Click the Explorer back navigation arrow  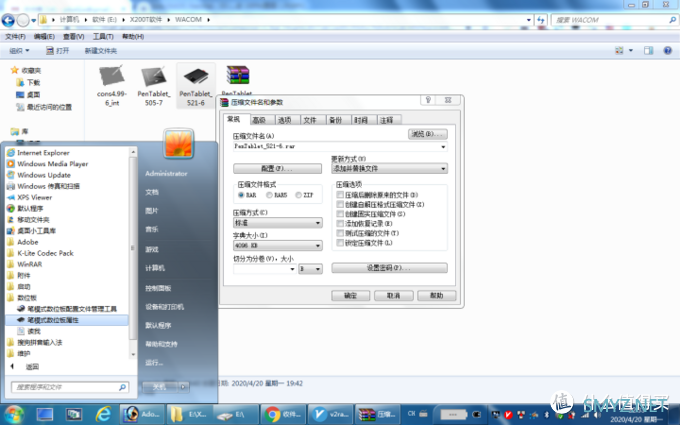pos(8,20)
